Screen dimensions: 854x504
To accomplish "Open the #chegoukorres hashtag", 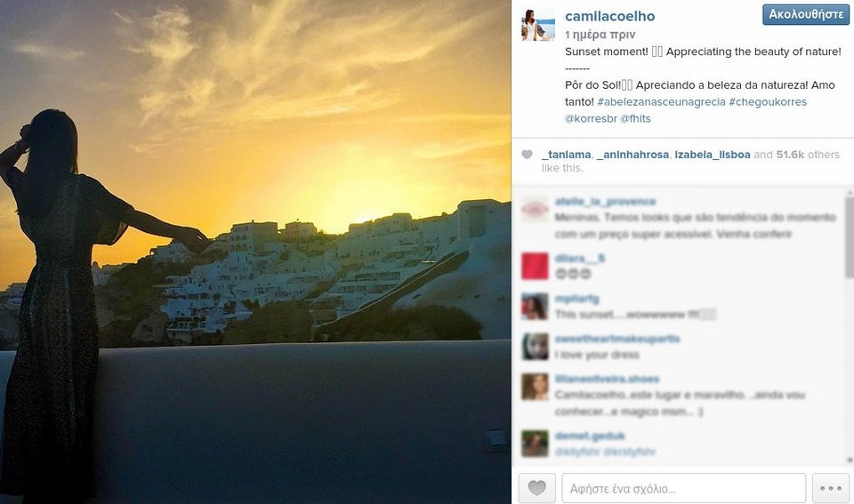I will (768, 102).
